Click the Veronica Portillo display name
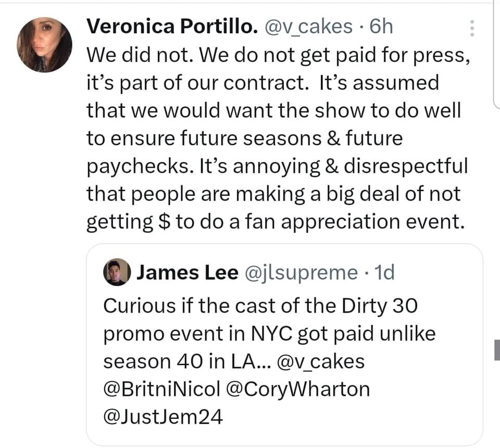The image size is (500, 448). click(x=172, y=26)
